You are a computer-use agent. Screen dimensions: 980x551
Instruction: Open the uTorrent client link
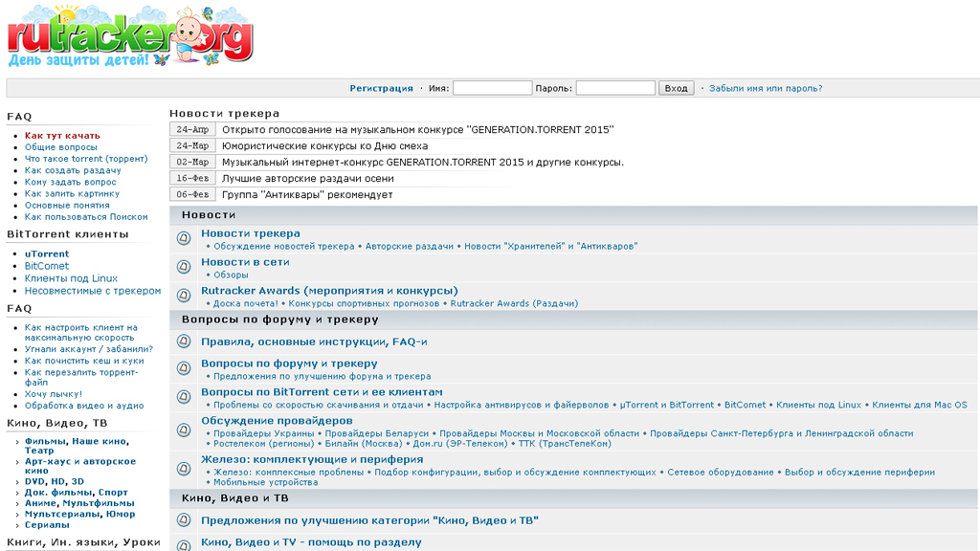[x=47, y=253]
